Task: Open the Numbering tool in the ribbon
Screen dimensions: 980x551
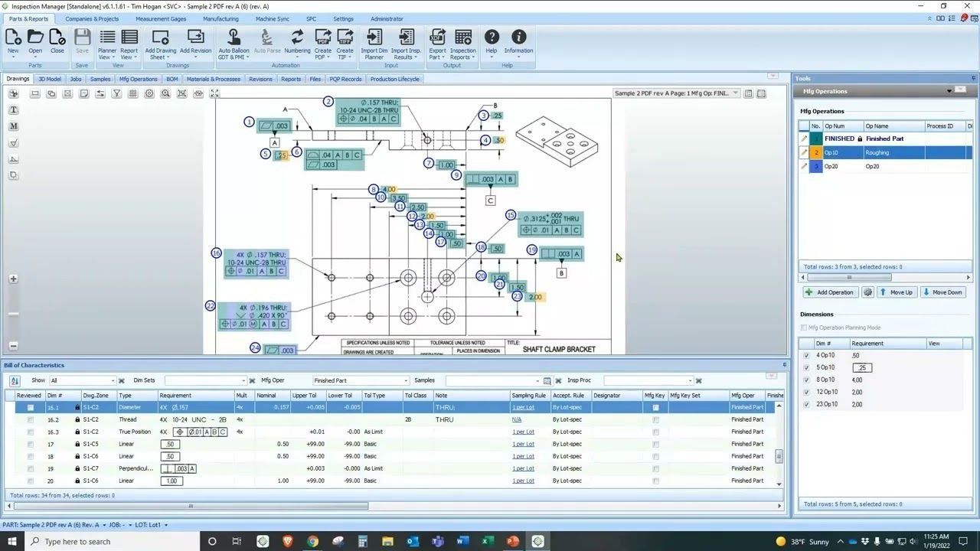Action: (x=297, y=42)
